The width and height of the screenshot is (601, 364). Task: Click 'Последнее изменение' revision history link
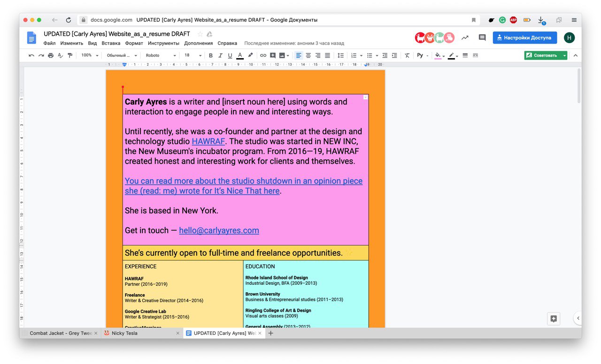[x=294, y=43]
